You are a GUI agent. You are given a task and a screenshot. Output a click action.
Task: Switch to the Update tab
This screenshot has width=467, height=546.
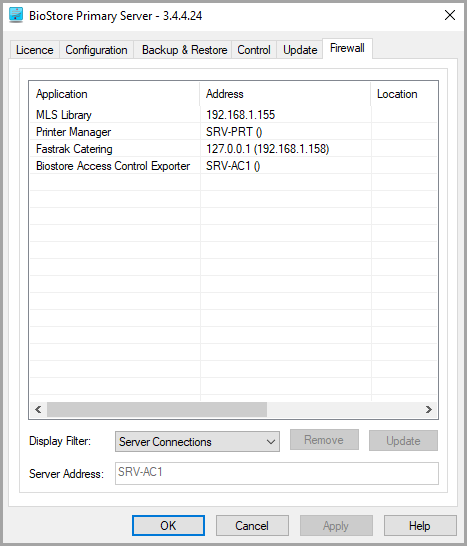(x=300, y=50)
